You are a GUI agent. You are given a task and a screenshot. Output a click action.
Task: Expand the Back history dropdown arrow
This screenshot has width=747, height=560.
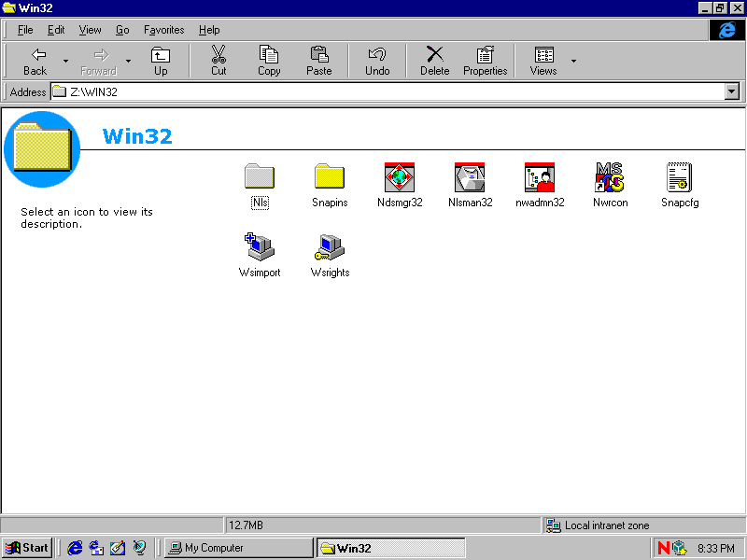coord(65,61)
